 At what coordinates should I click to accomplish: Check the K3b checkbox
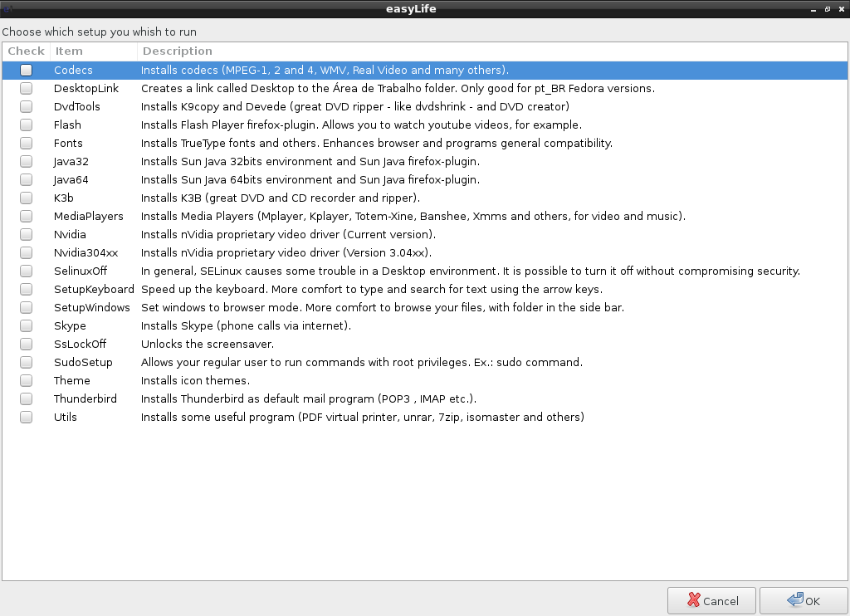pyautogui.click(x=26, y=198)
